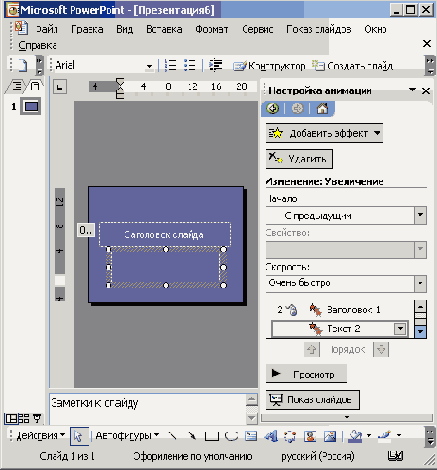Screen dimensions: 437x470
Task: Open the Конструктор design pane
Action: (x=269, y=66)
